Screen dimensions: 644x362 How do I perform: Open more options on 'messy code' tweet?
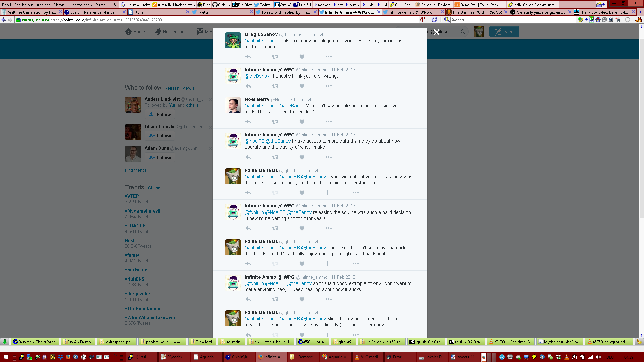click(x=356, y=193)
